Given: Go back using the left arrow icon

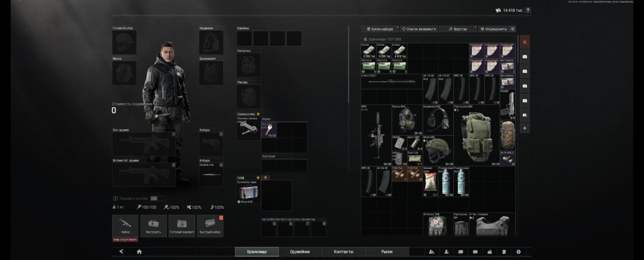Looking at the screenshot, I should point(121,251).
